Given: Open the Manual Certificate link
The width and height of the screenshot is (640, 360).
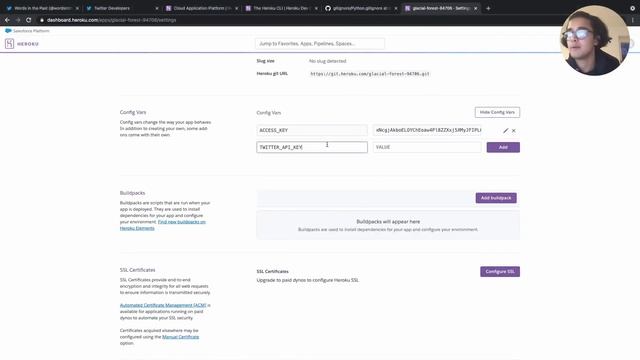Looking at the screenshot, I should pyautogui.click(x=180, y=337).
